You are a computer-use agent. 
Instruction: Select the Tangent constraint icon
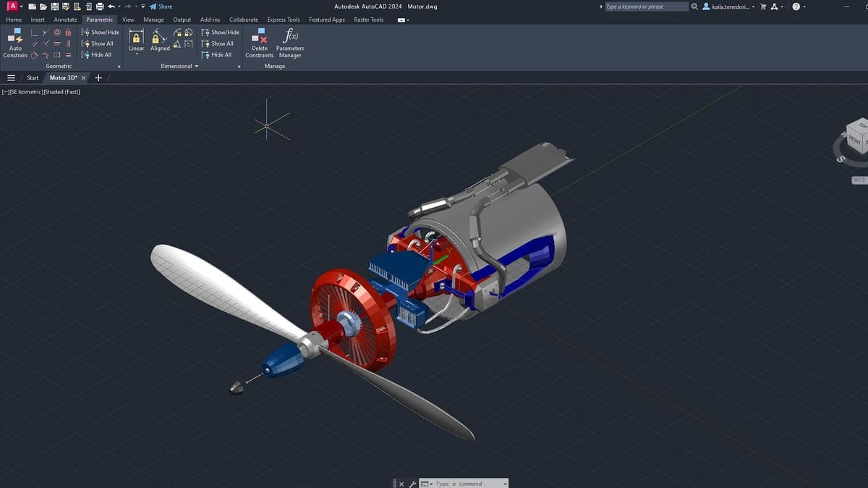(x=34, y=55)
